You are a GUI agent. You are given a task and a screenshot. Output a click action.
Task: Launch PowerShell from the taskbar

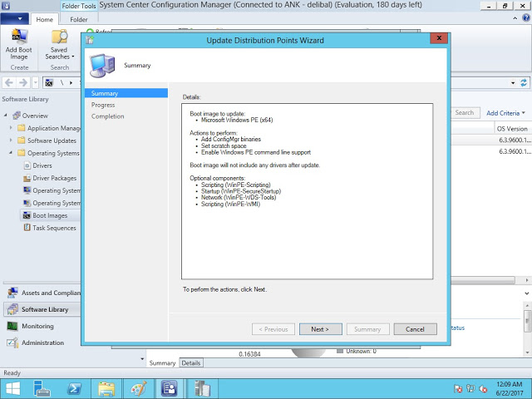(74, 387)
